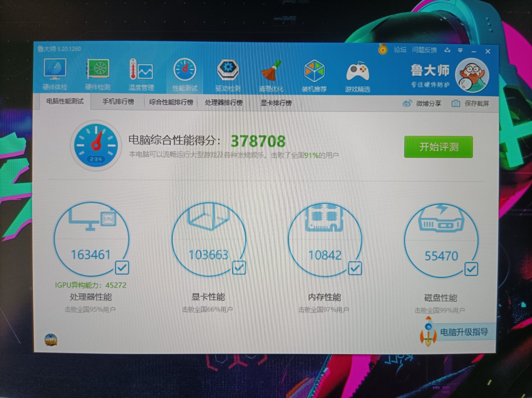Screen dimensions: 532x398
Task: Click the processor score 163461
Action: [x=90, y=255]
